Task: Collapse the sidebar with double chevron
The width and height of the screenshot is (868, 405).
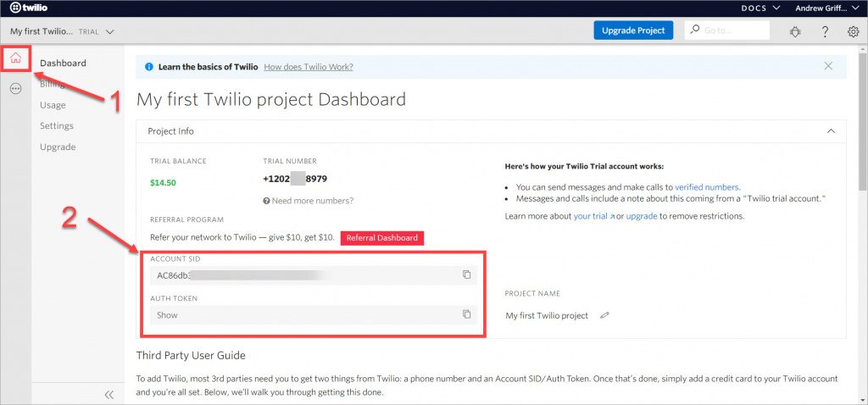Action: 109,395
